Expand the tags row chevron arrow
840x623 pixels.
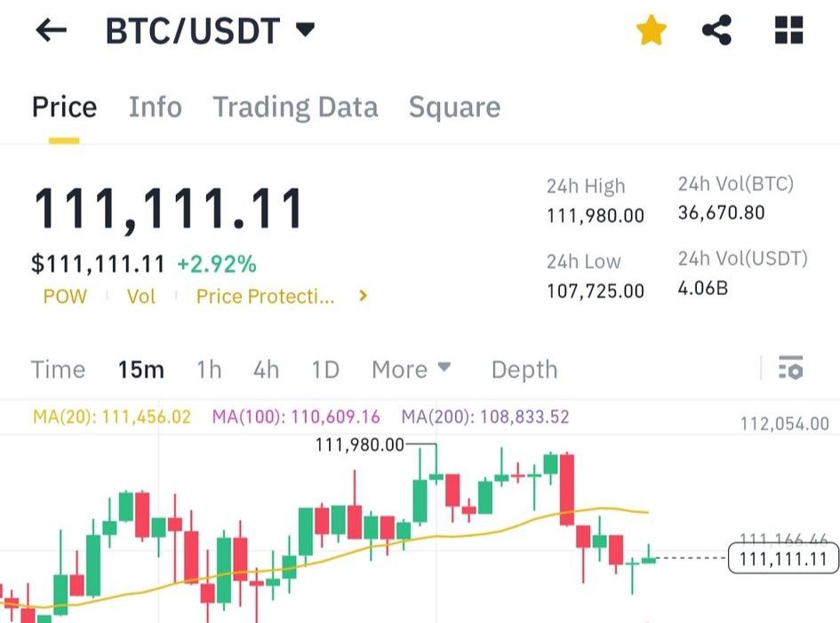363,297
